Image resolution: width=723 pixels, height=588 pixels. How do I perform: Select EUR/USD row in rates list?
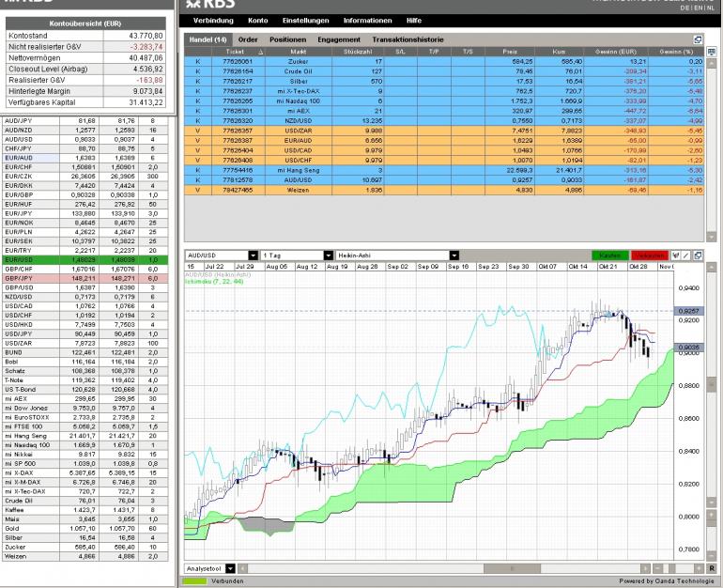tap(85, 259)
